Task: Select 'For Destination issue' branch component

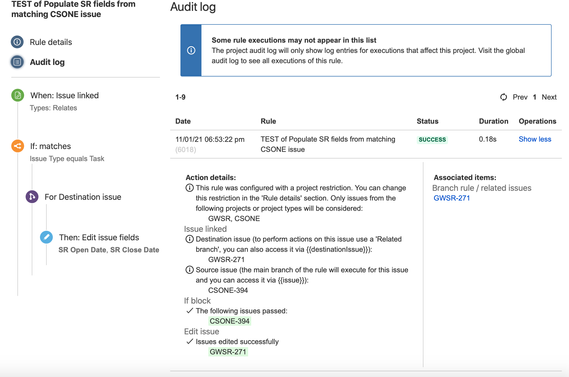Action: click(83, 197)
